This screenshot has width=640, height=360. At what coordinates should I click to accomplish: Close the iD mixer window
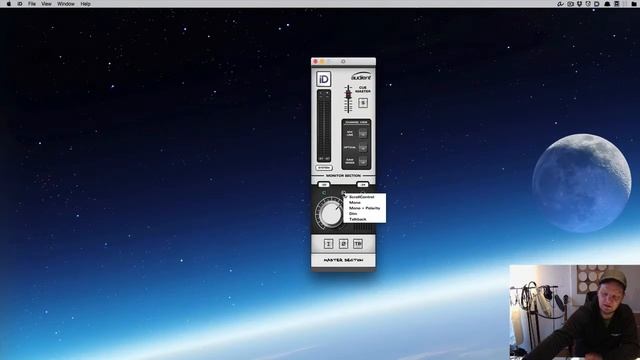coord(315,62)
